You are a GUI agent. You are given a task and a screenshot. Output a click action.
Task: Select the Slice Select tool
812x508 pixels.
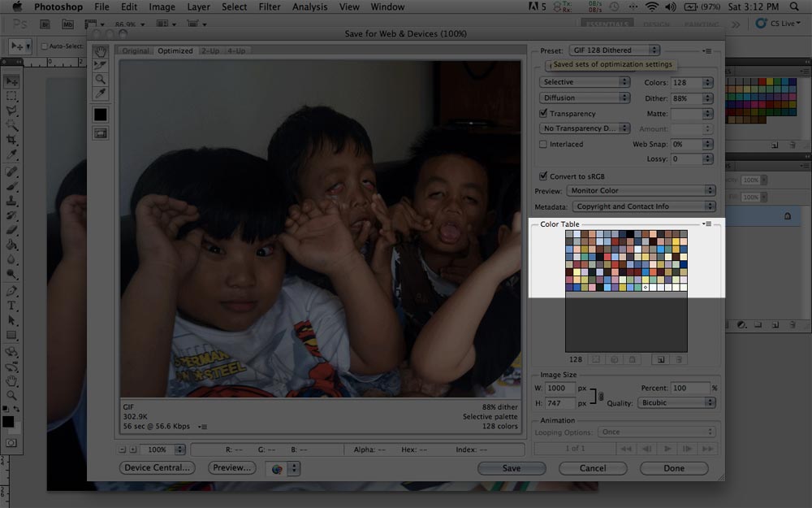coord(101,66)
